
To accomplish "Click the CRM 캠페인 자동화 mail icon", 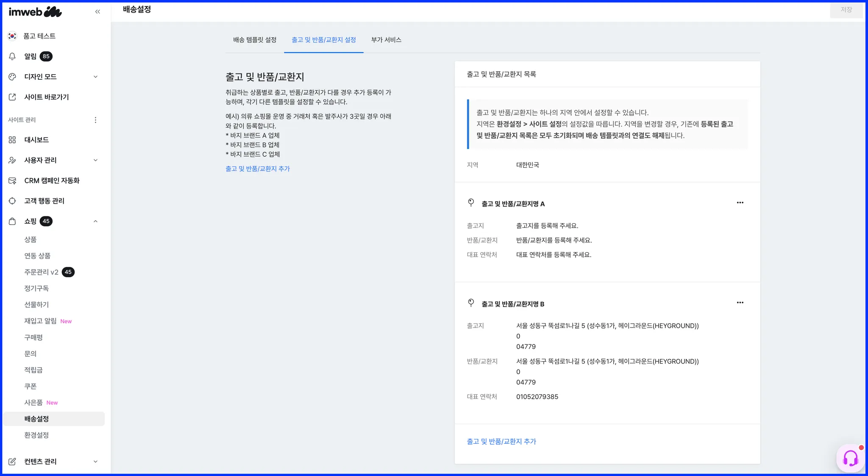I will coord(12,181).
